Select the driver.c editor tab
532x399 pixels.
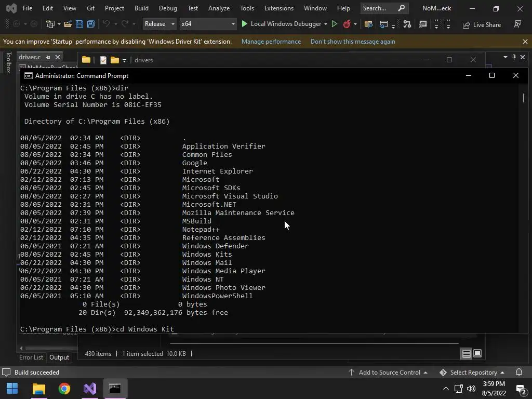click(30, 57)
